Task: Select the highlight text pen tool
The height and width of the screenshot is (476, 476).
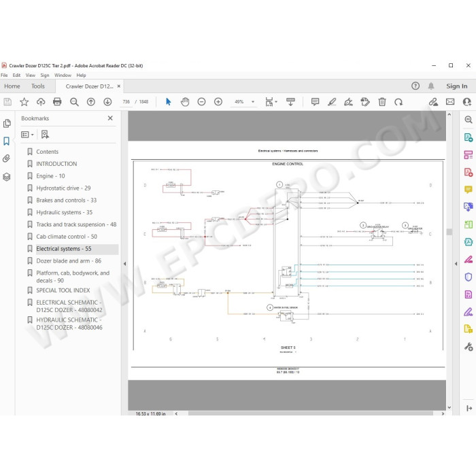Action: tap(332, 102)
